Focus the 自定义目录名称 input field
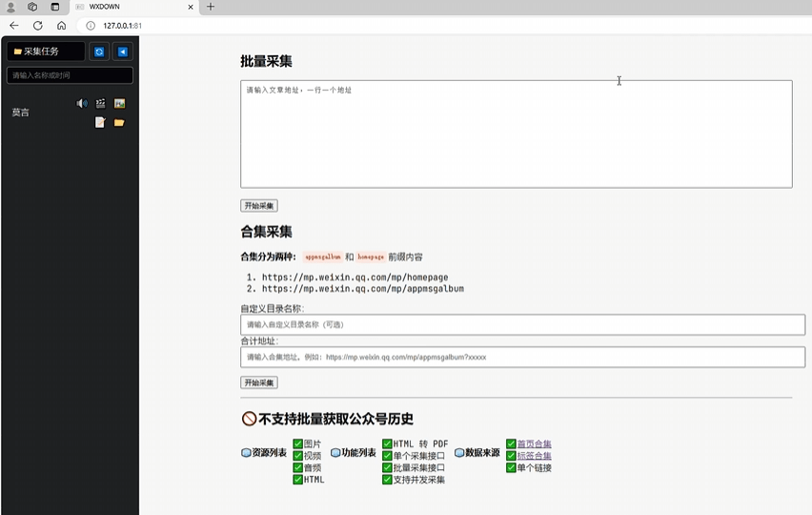 click(522, 325)
